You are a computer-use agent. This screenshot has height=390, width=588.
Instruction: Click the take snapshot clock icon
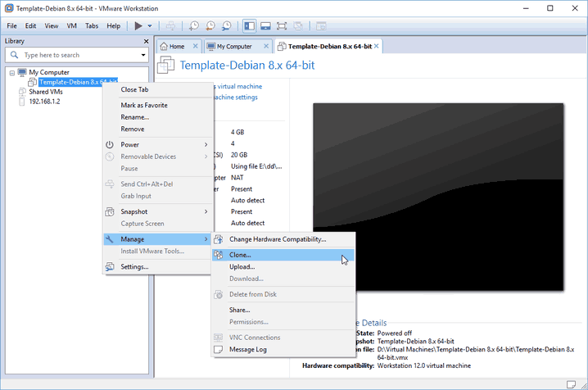point(193,26)
